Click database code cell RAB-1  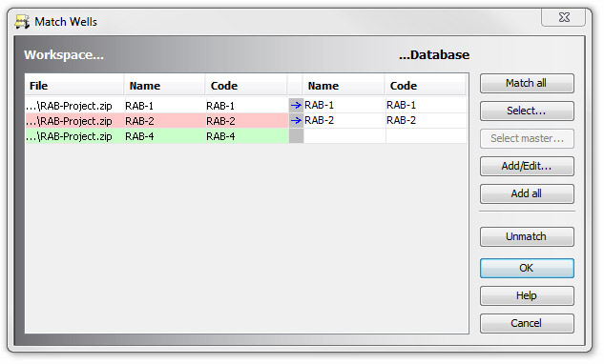click(427, 105)
